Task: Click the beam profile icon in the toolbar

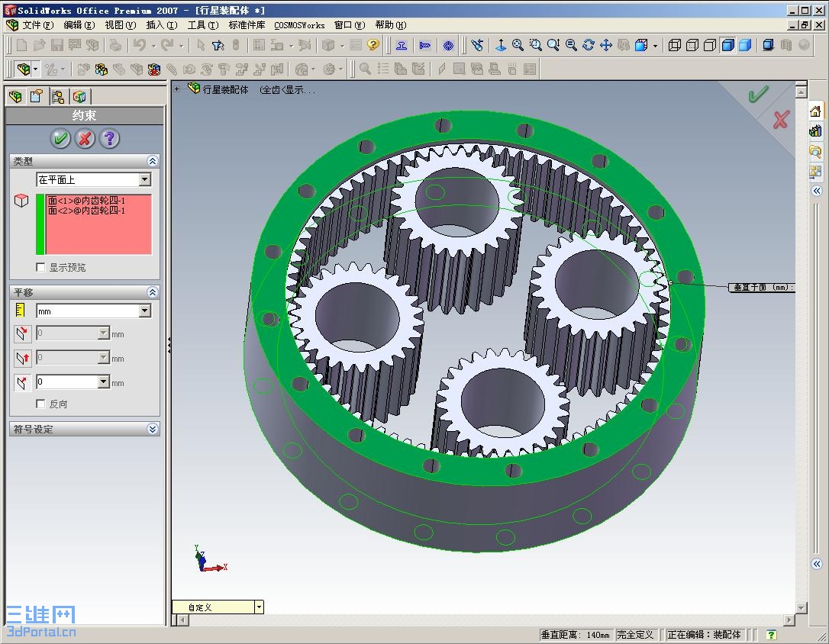Action: 402,46
